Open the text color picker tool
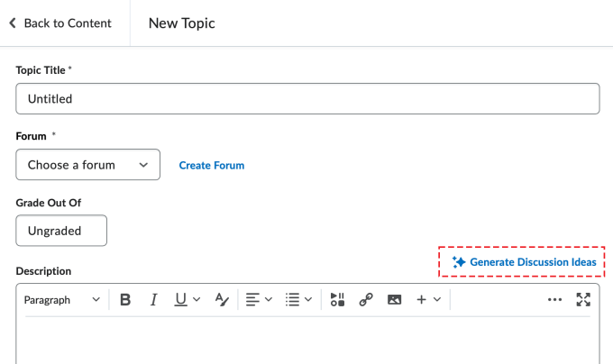The image size is (613, 364). pos(221,300)
